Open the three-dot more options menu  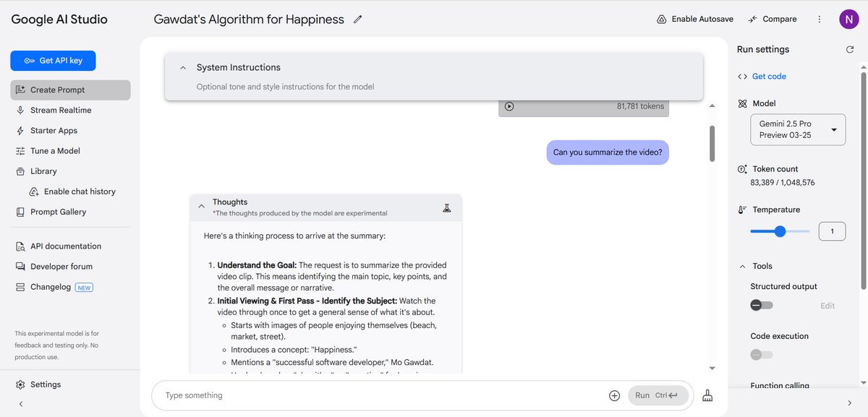point(819,20)
